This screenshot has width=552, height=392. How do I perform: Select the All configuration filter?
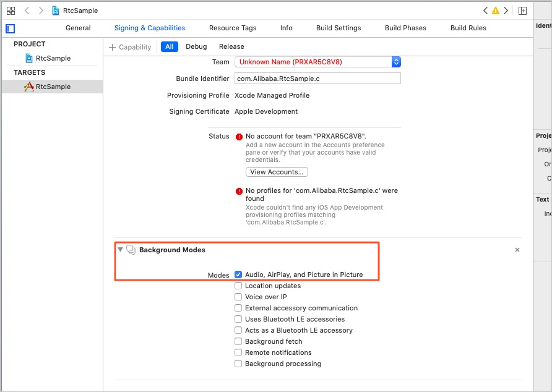tap(170, 46)
